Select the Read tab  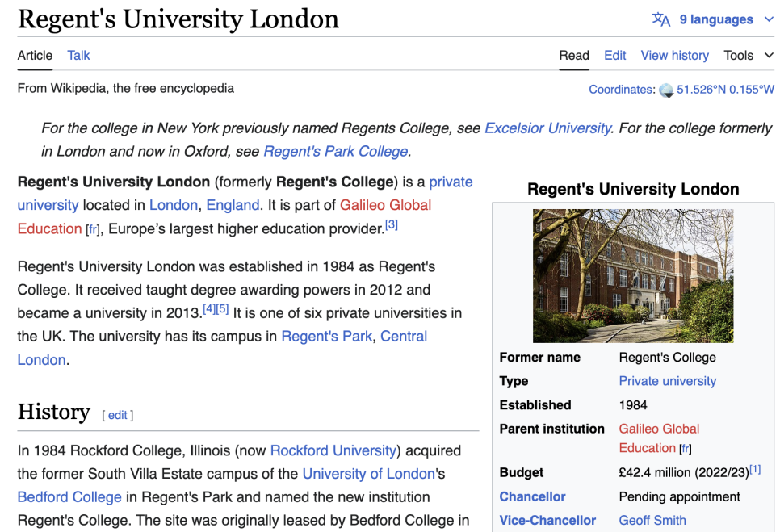(574, 55)
